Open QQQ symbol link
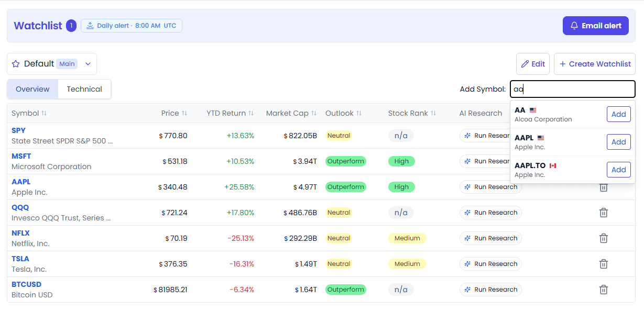Screen dimensions: 644x311 (20, 207)
